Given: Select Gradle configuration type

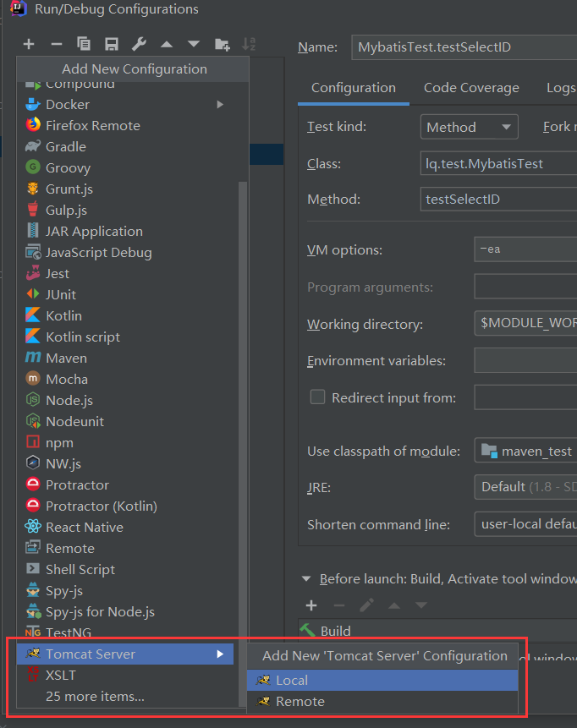Looking at the screenshot, I should coord(125,147).
